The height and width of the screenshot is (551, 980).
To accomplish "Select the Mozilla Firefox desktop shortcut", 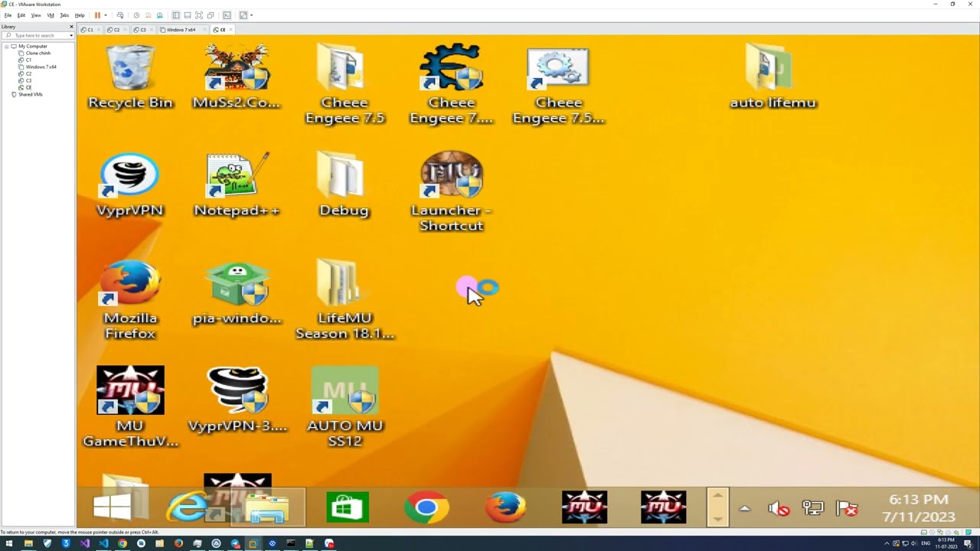I will coord(130,300).
